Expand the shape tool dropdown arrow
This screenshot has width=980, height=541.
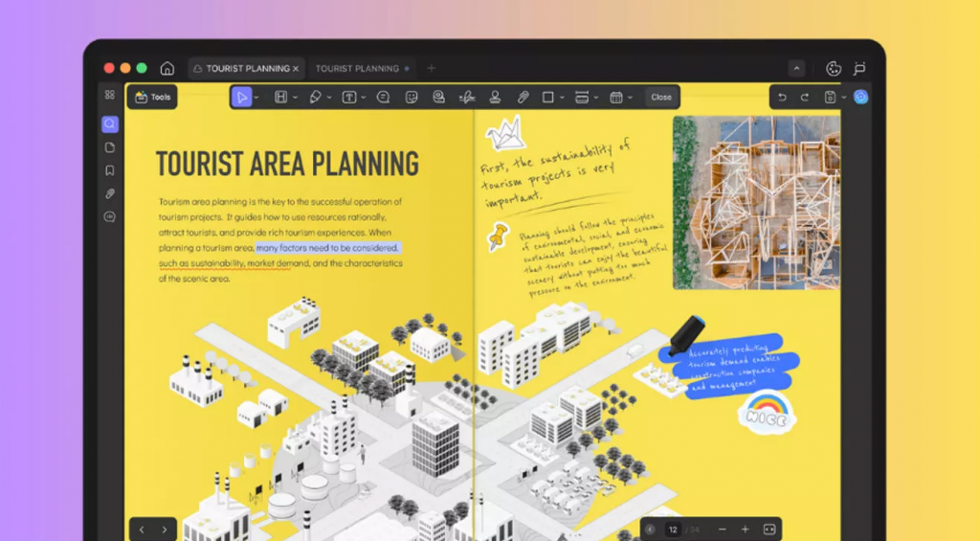click(x=562, y=98)
